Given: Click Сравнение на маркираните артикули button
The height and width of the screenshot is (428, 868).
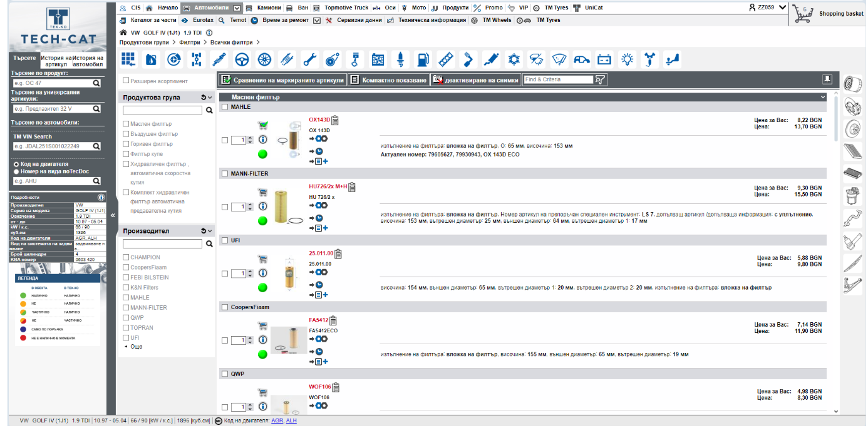Looking at the screenshot, I should 282,80.
